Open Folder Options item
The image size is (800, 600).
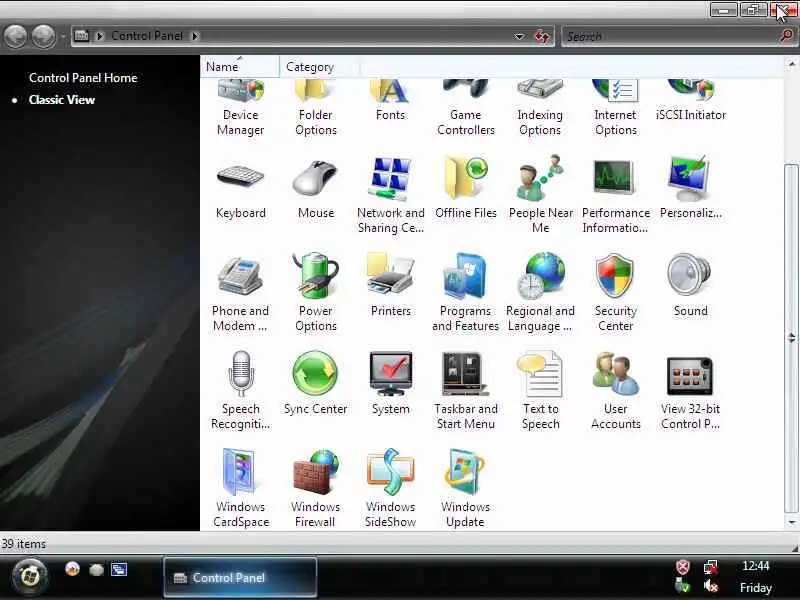pos(315,108)
